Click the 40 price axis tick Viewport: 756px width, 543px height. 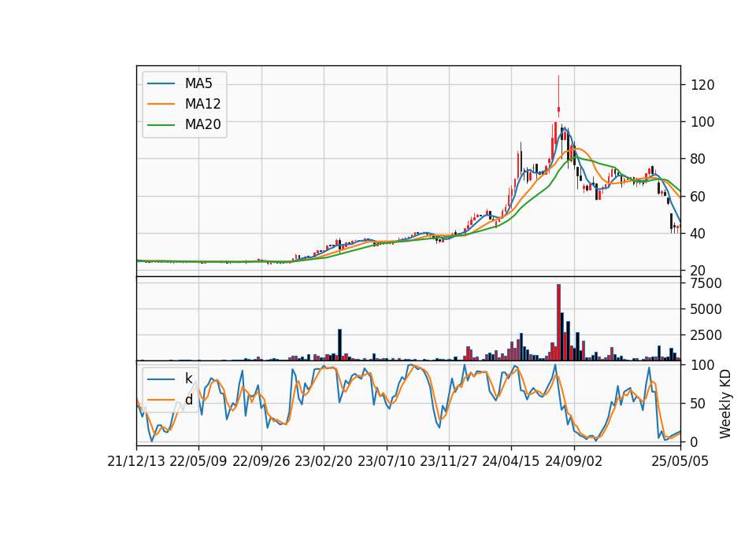coord(699,233)
